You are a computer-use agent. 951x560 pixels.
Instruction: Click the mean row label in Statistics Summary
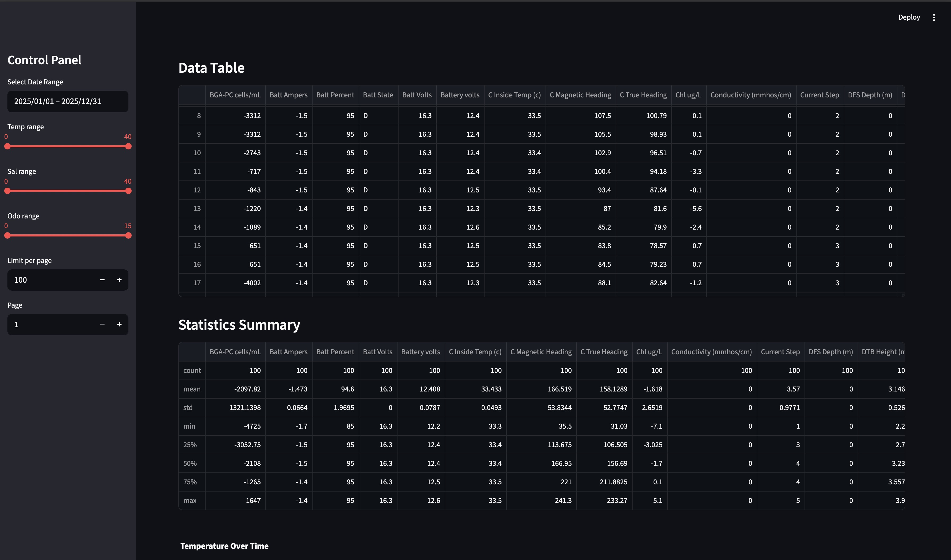coord(192,389)
